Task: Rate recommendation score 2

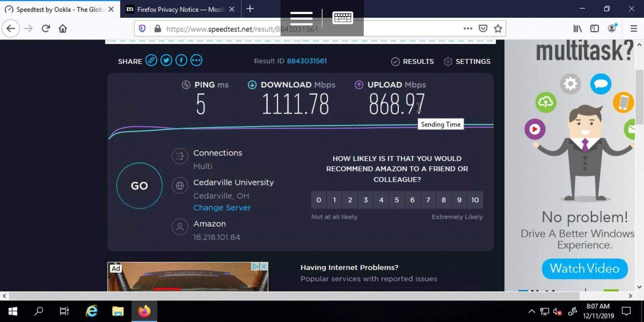Action: point(350,200)
